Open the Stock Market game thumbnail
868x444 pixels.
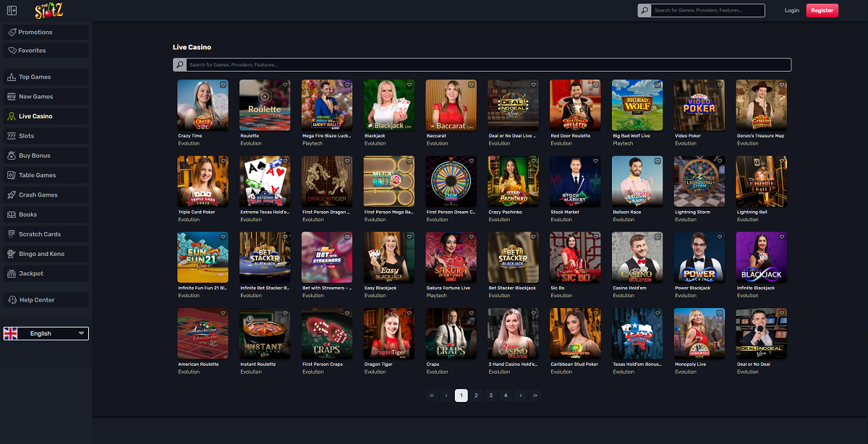pyautogui.click(x=575, y=182)
